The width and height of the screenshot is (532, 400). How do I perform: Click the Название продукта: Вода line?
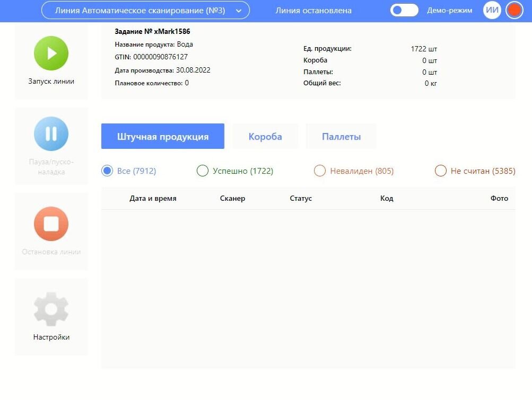pos(154,45)
